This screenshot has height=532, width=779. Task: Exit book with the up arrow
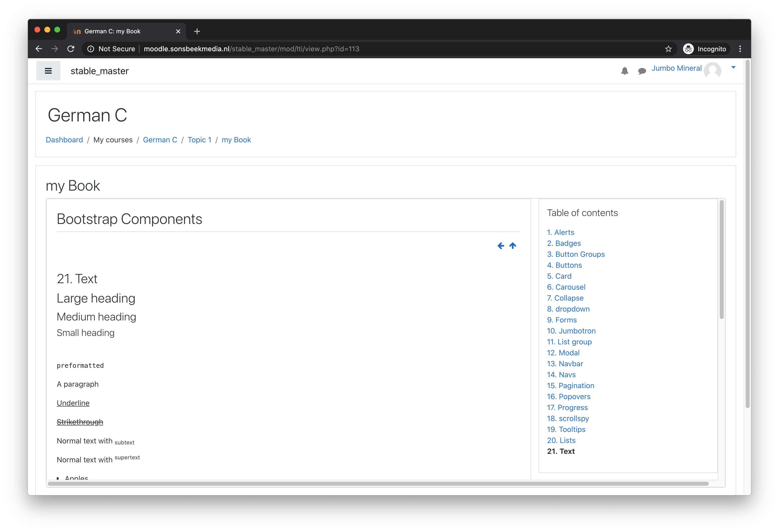(x=513, y=246)
